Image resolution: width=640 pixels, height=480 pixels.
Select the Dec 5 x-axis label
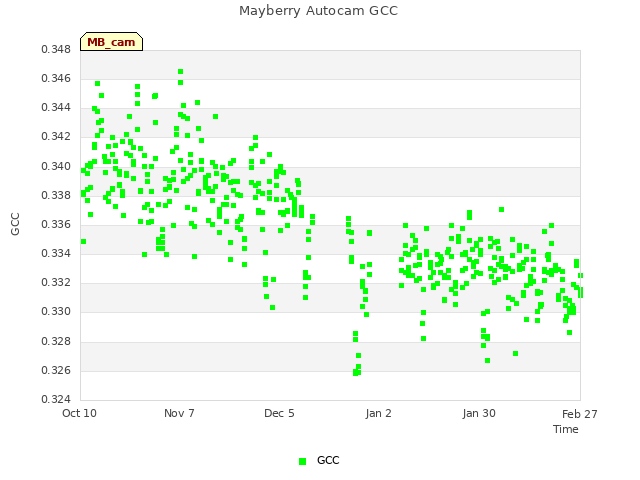pyautogui.click(x=279, y=413)
